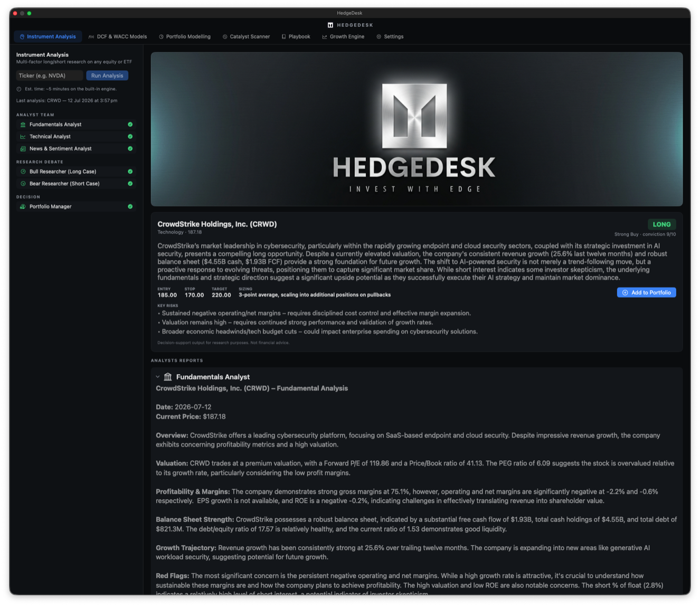Open Bear Researcher (Short Case)

point(75,184)
